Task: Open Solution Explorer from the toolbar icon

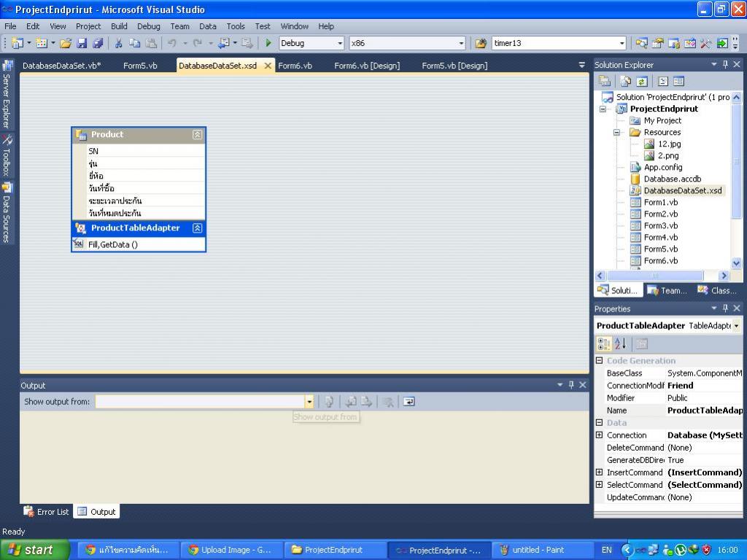Action: tap(641, 43)
